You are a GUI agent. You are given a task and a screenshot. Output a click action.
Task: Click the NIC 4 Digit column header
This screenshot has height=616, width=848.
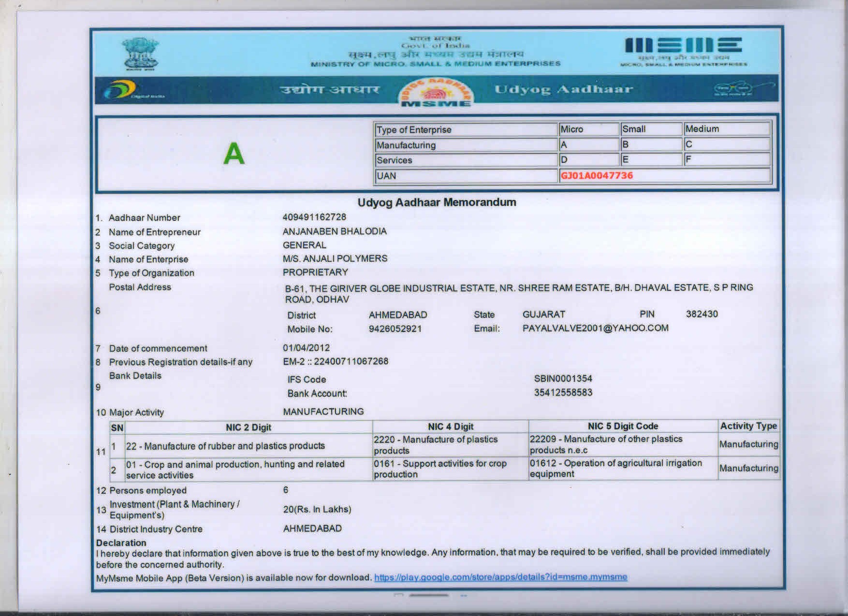451,427
